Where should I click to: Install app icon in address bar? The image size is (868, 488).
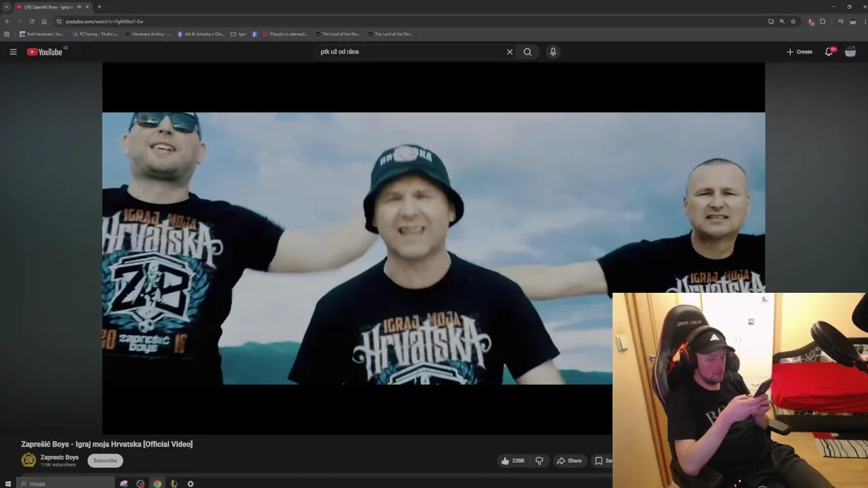coord(771,21)
